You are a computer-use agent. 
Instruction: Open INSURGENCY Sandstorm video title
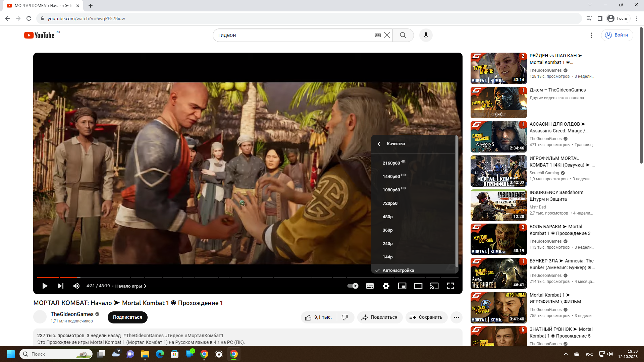pos(556,196)
